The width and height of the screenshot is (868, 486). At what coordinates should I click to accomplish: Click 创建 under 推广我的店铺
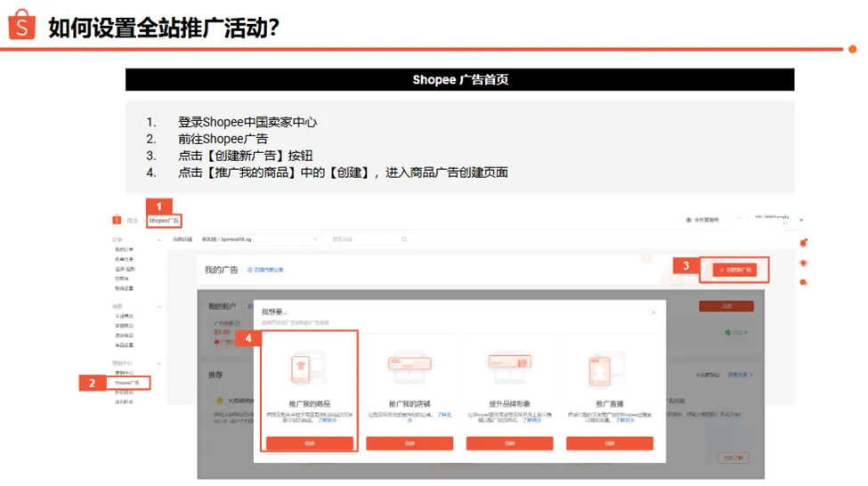[410, 443]
